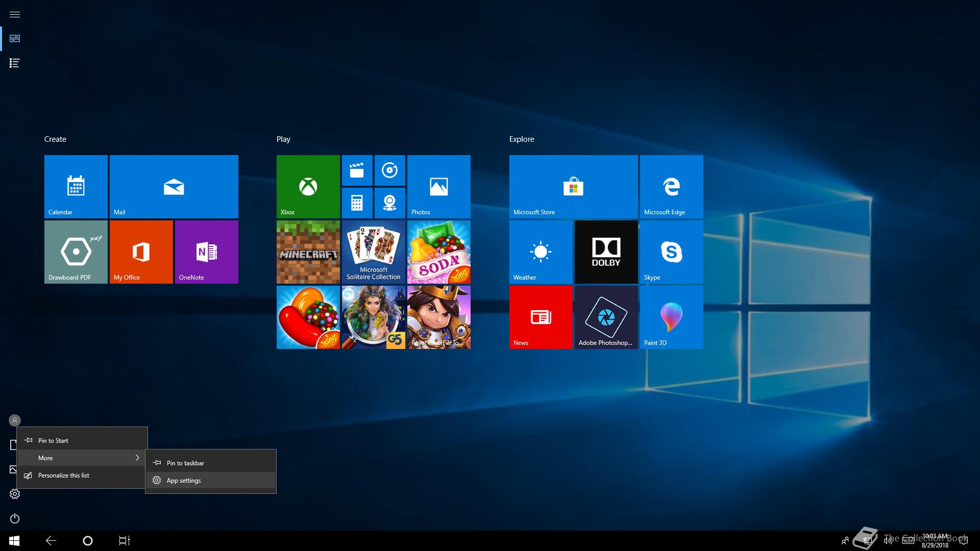Click the Explore group header

pos(522,139)
